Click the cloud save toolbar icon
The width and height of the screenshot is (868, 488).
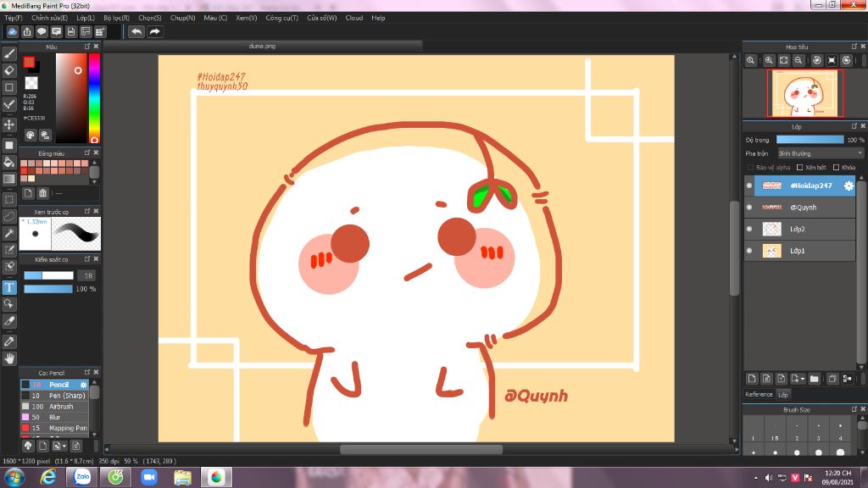[12, 31]
